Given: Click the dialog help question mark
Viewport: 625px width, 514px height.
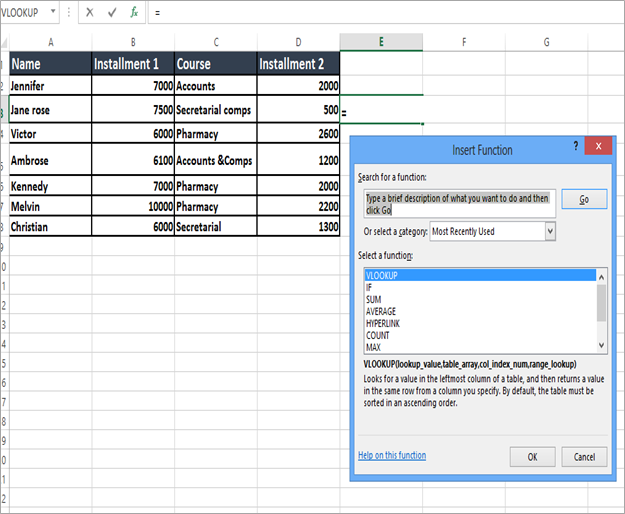Looking at the screenshot, I should pyautogui.click(x=576, y=146).
